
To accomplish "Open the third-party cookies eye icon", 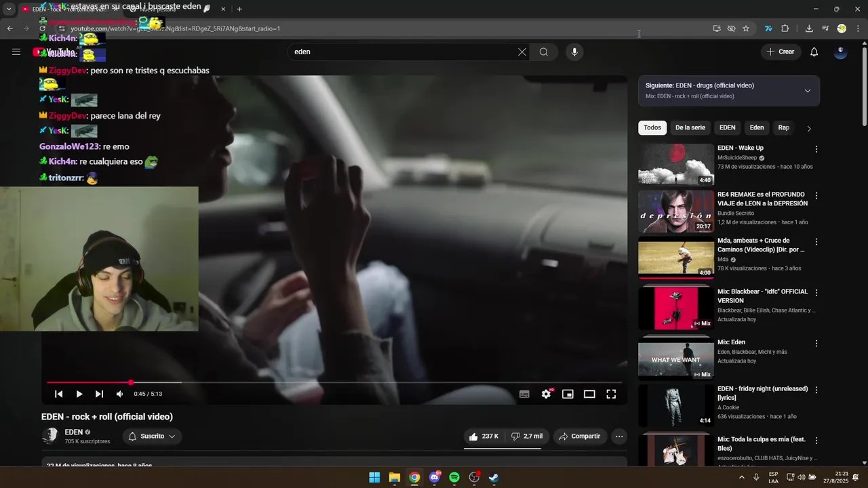I will click(731, 28).
